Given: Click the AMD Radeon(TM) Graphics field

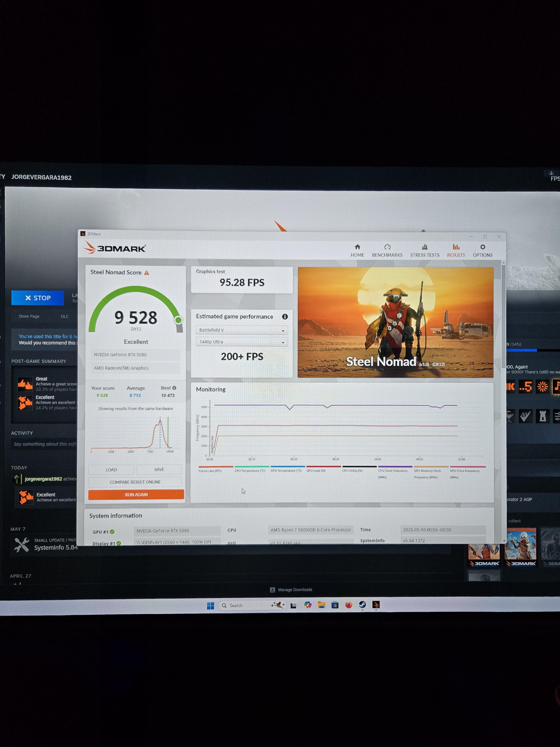Looking at the screenshot, I should pos(135,368).
